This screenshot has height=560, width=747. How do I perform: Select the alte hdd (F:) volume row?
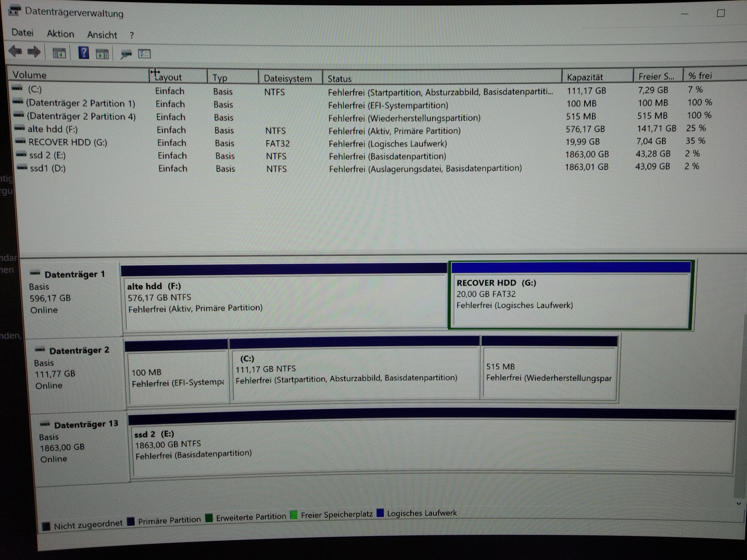pos(53,129)
